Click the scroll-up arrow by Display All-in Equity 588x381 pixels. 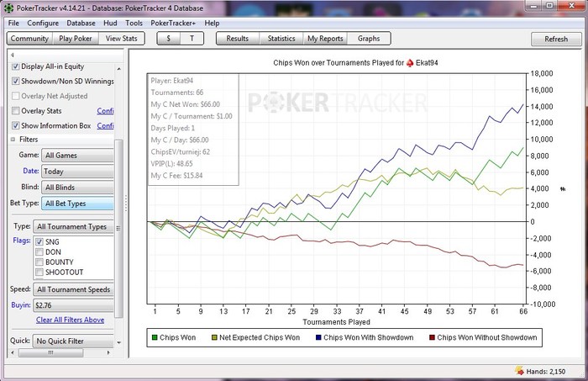coord(119,69)
